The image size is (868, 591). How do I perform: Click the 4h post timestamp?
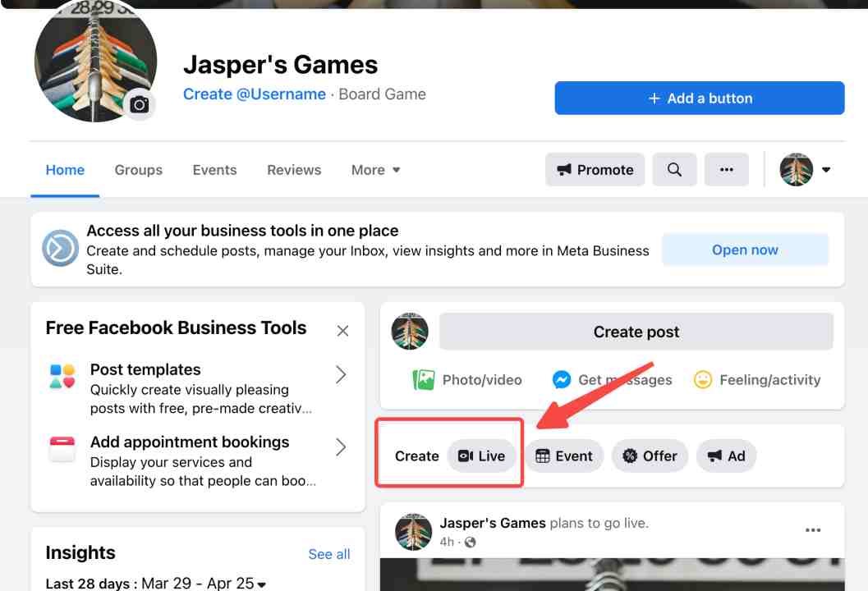click(447, 542)
